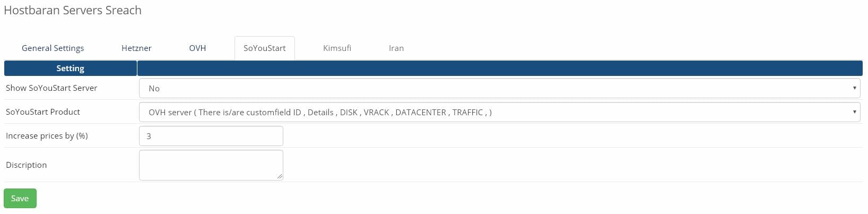Click the Show SoYouStart Server label
The image size is (868, 214).
pos(51,88)
